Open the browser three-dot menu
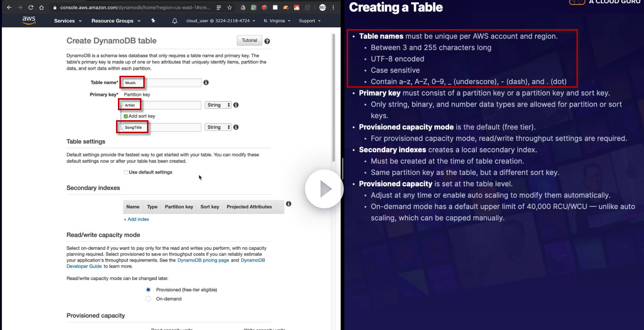The height and width of the screenshot is (330, 644). (333, 7)
